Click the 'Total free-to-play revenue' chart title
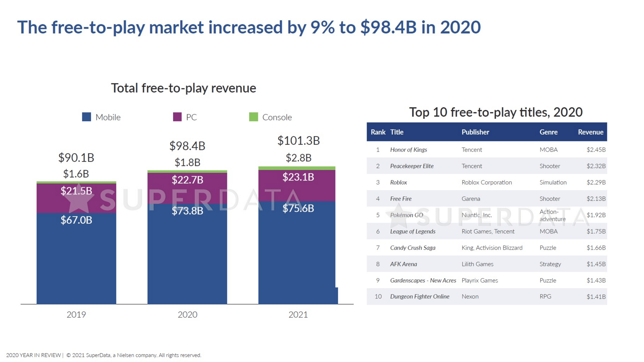 point(183,88)
